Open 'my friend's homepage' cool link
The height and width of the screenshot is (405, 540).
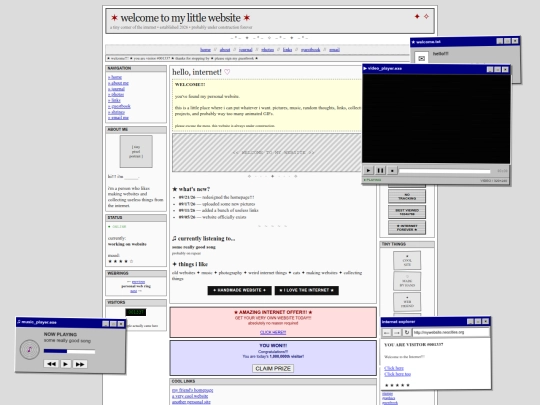click(193, 390)
